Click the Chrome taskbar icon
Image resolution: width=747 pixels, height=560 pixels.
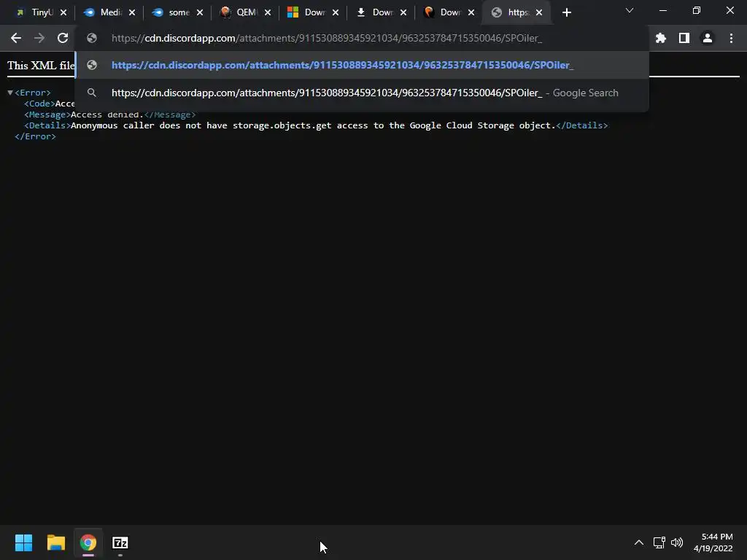(88, 542)
